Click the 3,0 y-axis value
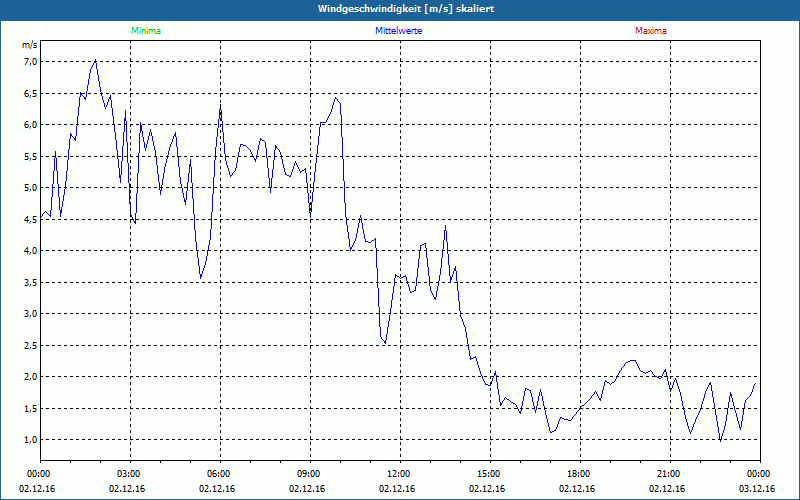This screenshot has width=800, height=500. tap(31, 314)
